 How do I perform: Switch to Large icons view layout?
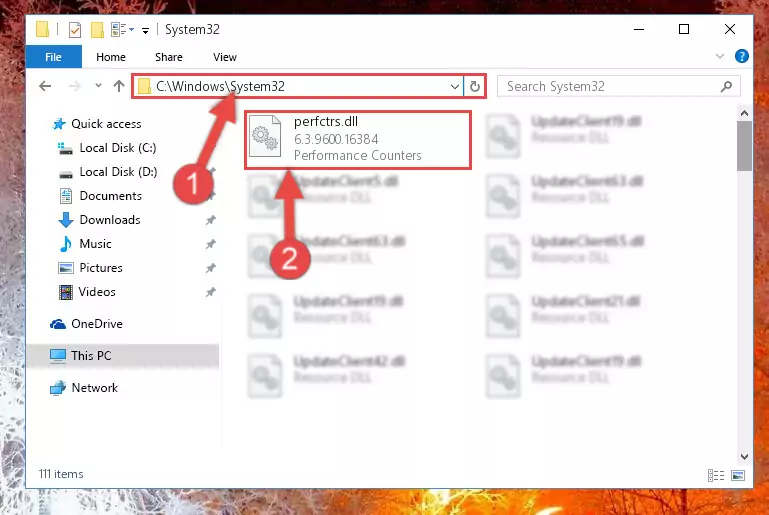point(738,475)
